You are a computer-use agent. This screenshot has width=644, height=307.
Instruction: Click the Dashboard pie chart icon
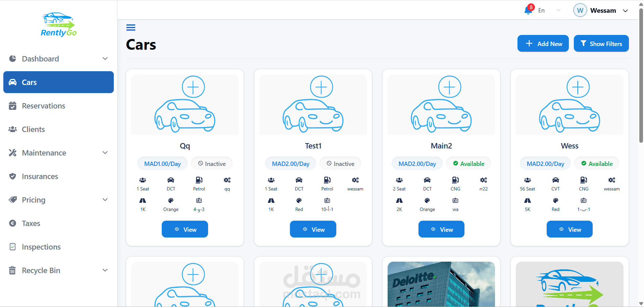13,59
